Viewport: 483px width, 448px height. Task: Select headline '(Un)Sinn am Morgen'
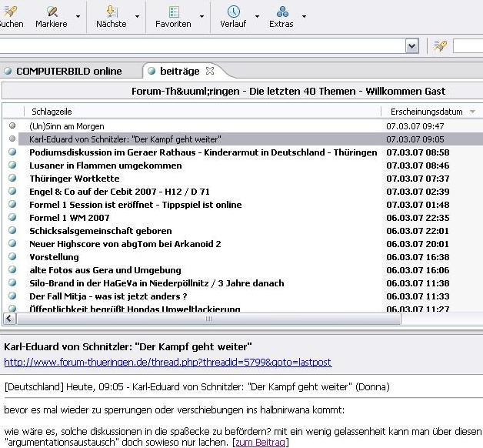(x=67, y=126)
